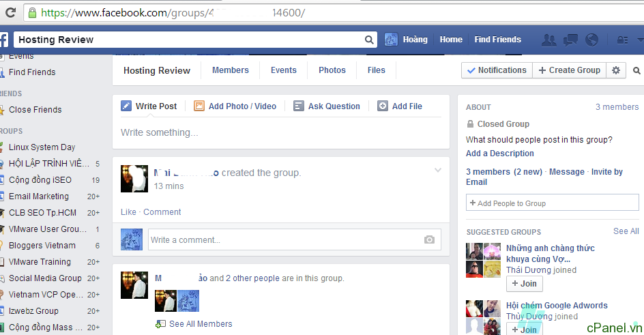644x335 pixels.
Task: Open Bloggers Vietnam group in sidebar
Action: click(42, 246)
